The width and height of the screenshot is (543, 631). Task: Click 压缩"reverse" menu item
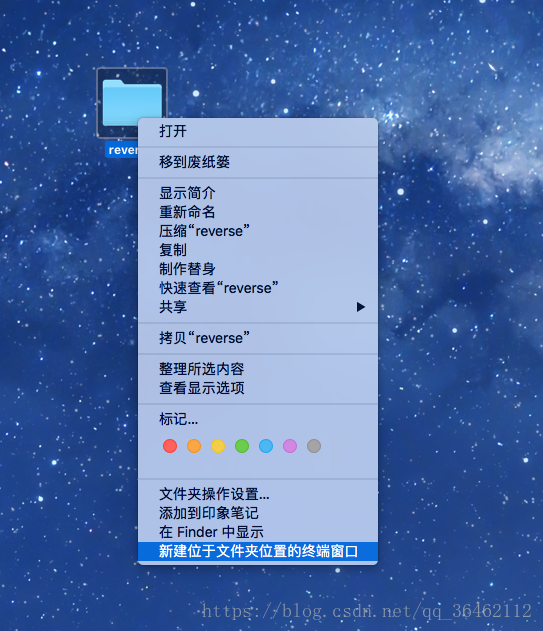[x=258, y=231]
